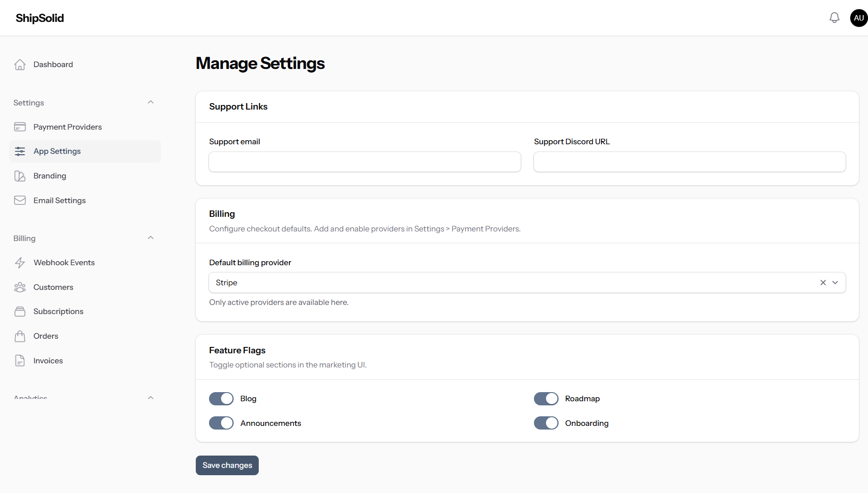Toggle the Roadmap feature switch
The image size is (868, 493).
(546, 399)
